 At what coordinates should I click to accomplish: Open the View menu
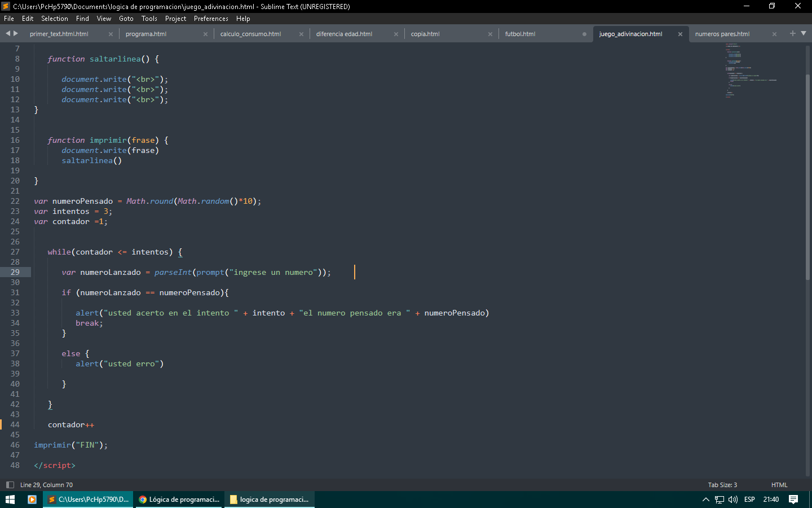click(x=104, y=19)
